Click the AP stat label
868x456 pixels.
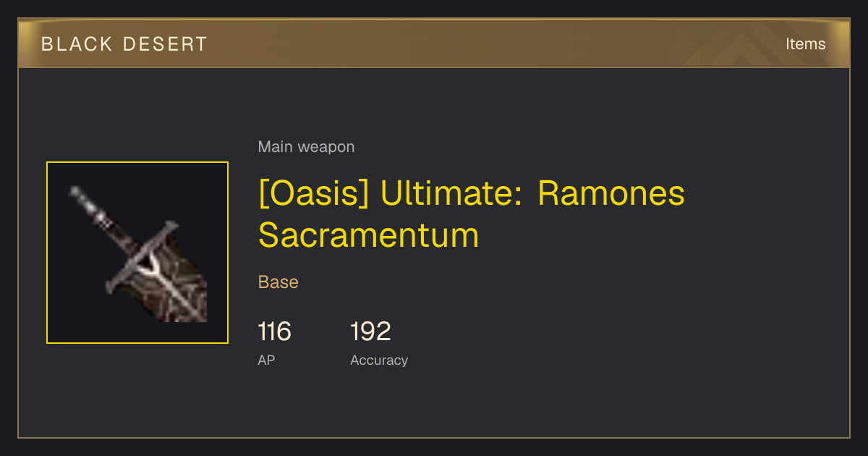266,360
